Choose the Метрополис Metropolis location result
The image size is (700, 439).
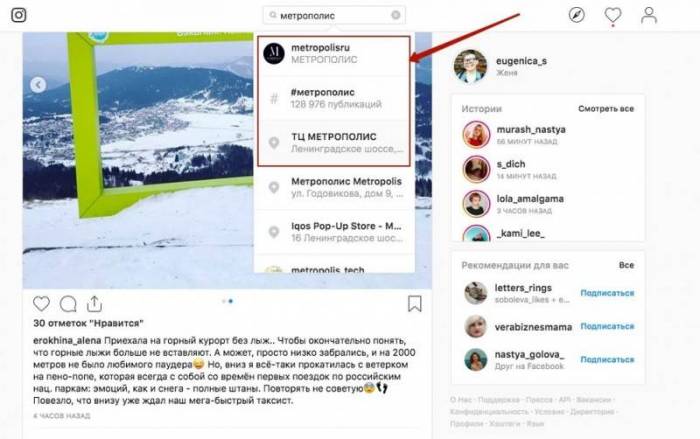click(334, 188)
